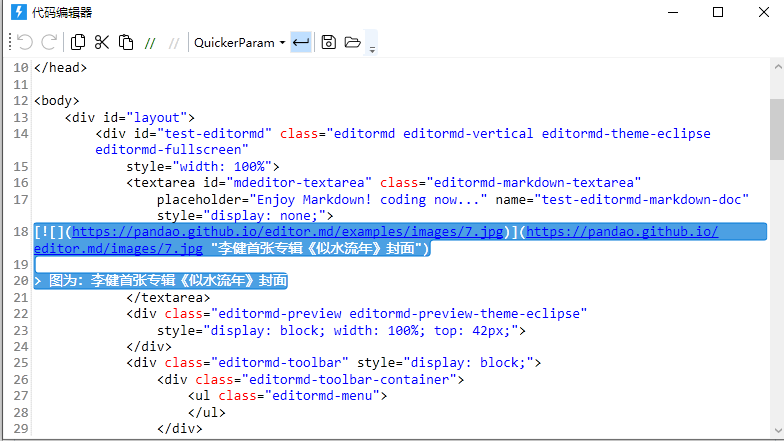Click "editormd-menu" class on line 27

(322, 396)
